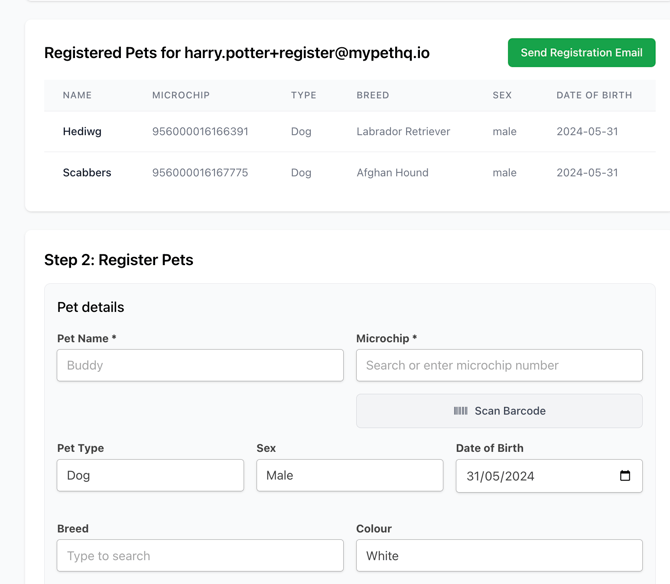Select the Scabbers pet row
The height and width of the screenshot is (584, 670).
coord(87,172)
